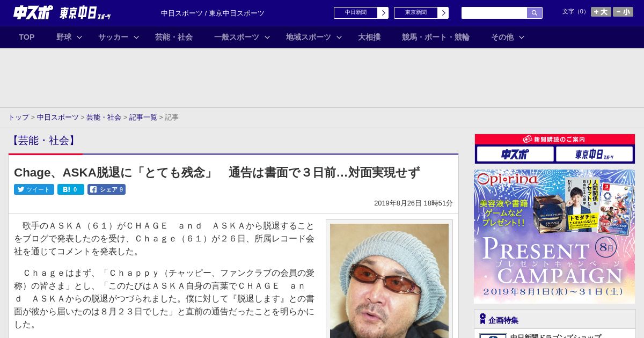Increase text size with 大 button
The width and height of the screenshot is (644, 338).
pos(601,12)
